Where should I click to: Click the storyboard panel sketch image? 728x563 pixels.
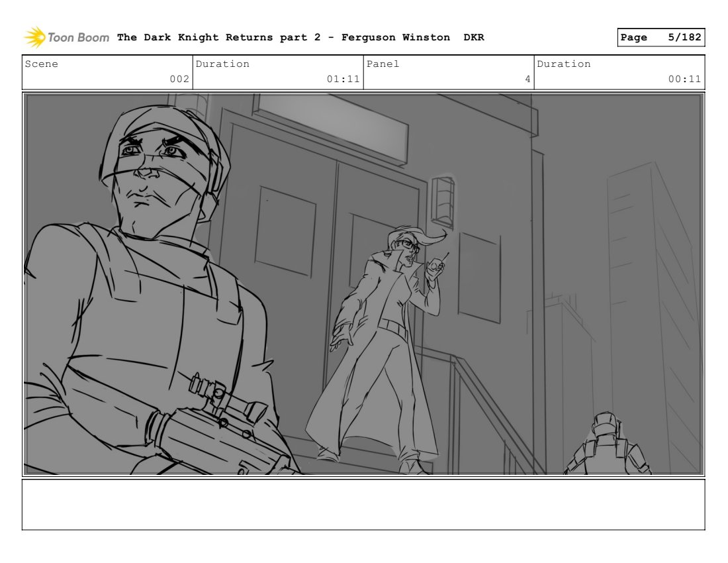click(363, 284)
